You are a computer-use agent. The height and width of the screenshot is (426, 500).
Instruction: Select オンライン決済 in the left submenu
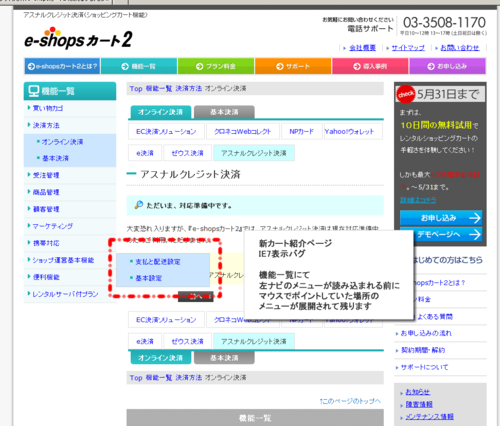[62, 142]
